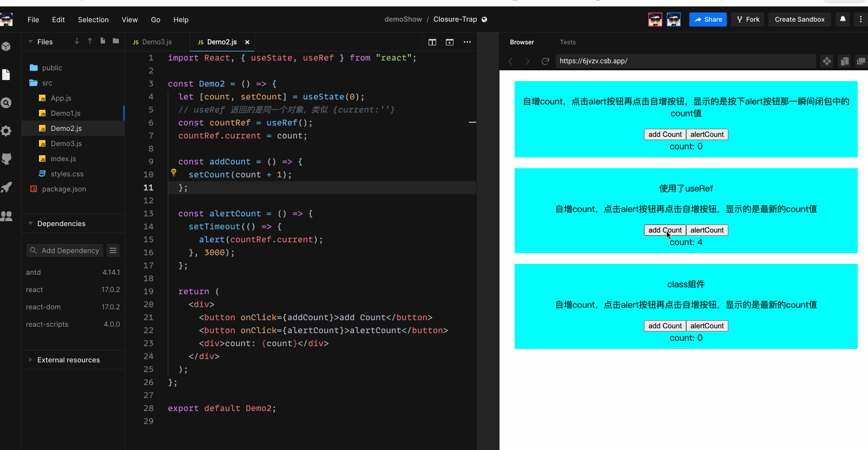Open the Selection menu
The image size is (868, 450).
tap(93, 19)
